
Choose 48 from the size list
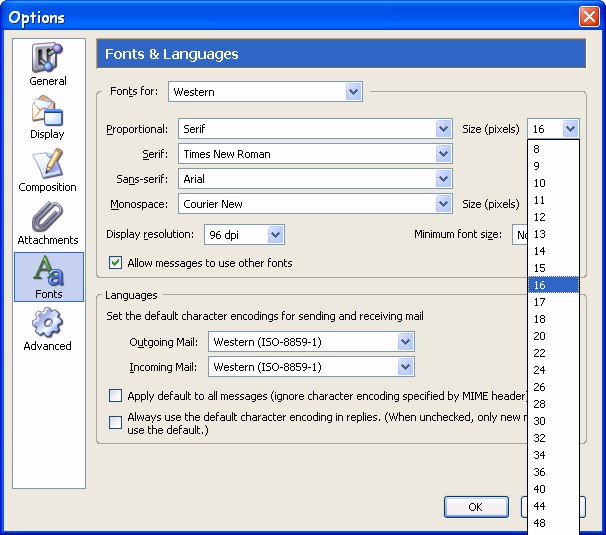553,523
